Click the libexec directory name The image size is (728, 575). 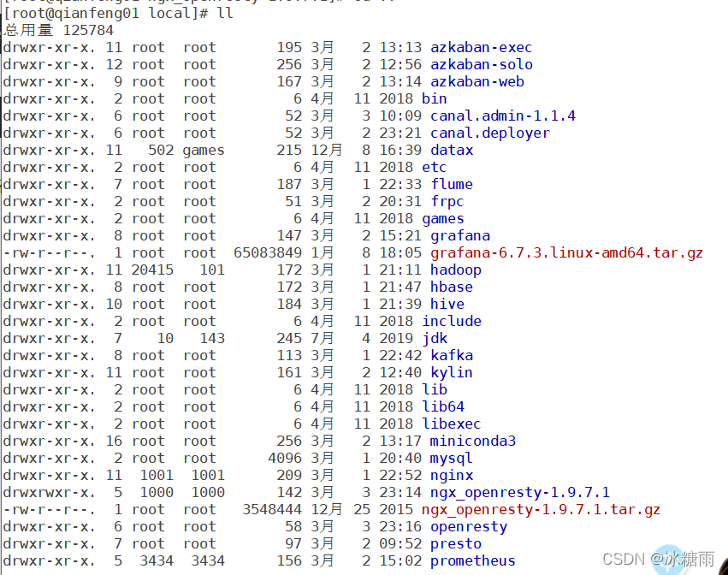pyautogui.click(x=452, y=424)
